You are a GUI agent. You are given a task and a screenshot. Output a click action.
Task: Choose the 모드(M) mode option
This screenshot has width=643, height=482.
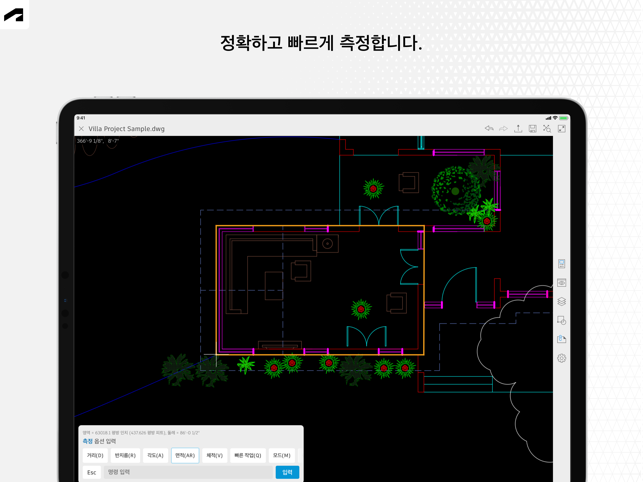(x=282, y=456)
